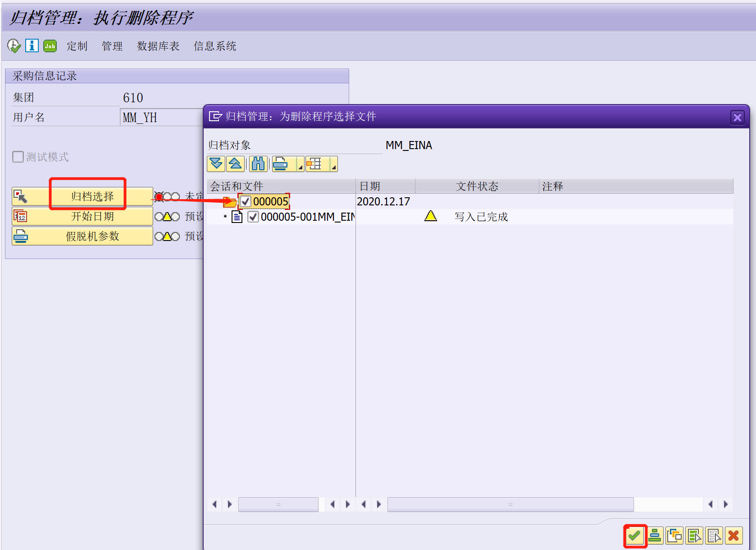Viewport: 756px width, 550px height.
Task: Click the yellow traffic light beside 假脱机参数
Action: coord(167,236)
